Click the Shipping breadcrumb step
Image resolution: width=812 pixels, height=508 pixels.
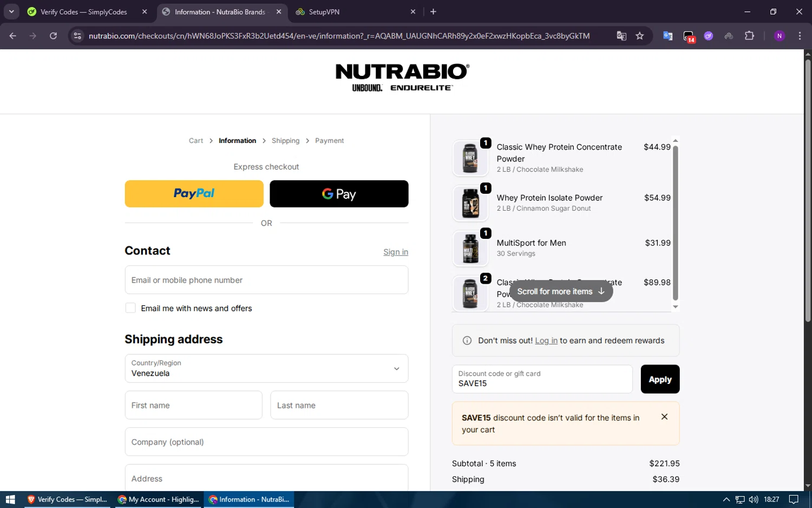coord(285,140)
